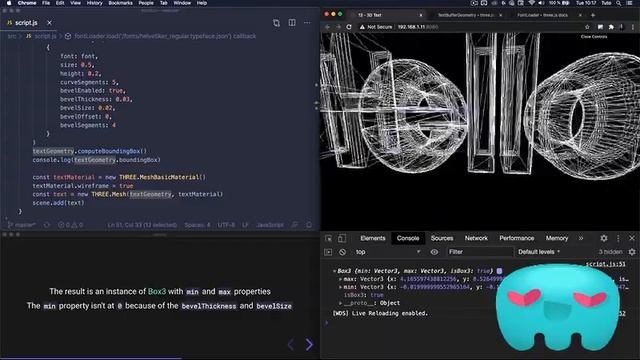
Task: Change indentation via Spaces: 4
Action: click(197, 225)
